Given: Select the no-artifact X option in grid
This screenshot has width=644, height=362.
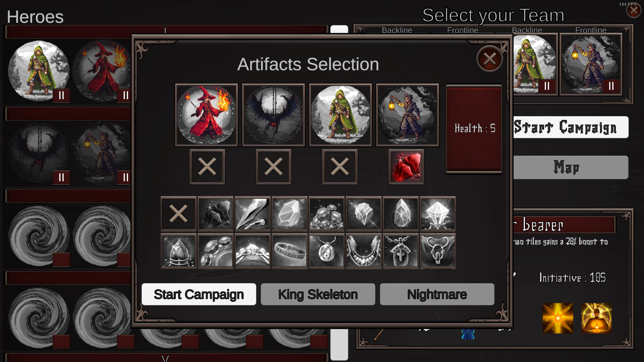Looking at the screenshot, I should pyautogui.click(x=178, y=214).
